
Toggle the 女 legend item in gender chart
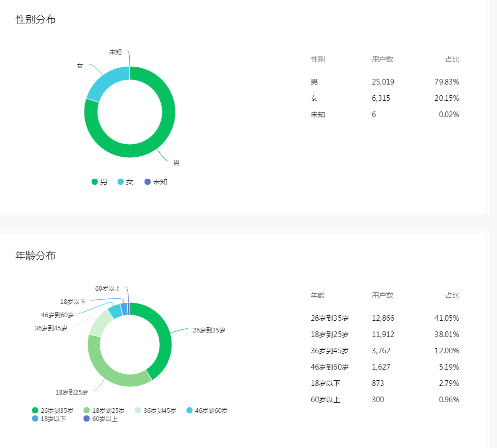coord(126,182)
